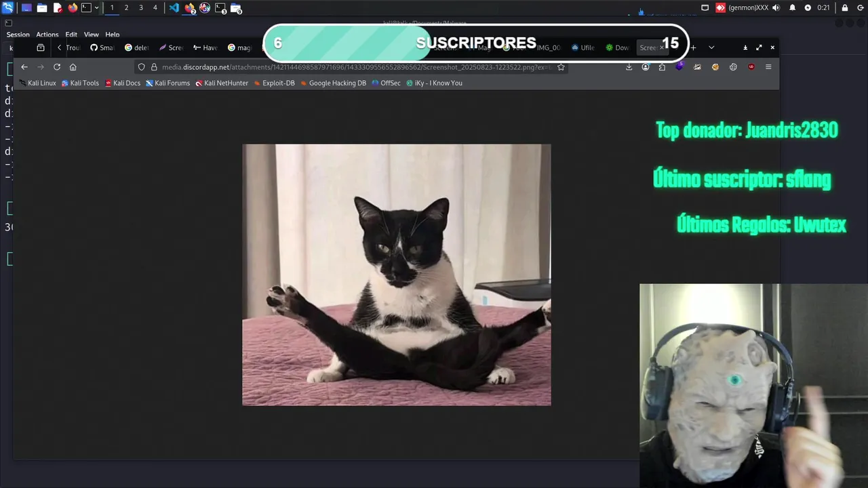Switch to the Ufile tab

point(583,47)
